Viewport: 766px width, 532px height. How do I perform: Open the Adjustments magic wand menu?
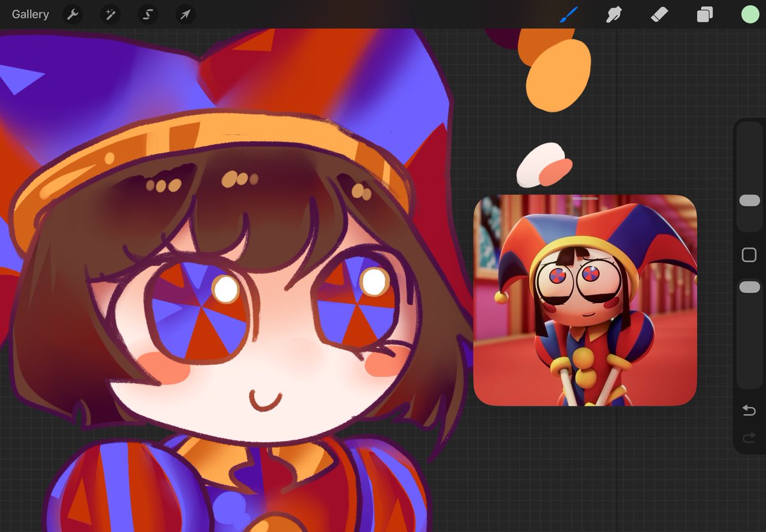(x=110, y=14)
